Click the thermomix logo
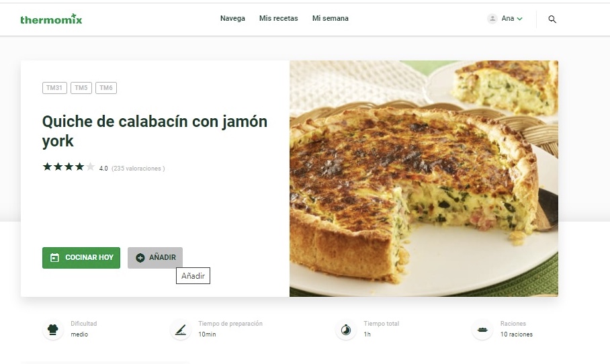The height and width of the screenshot is (364, 610). pyautogui.click(x=51, y=19)
